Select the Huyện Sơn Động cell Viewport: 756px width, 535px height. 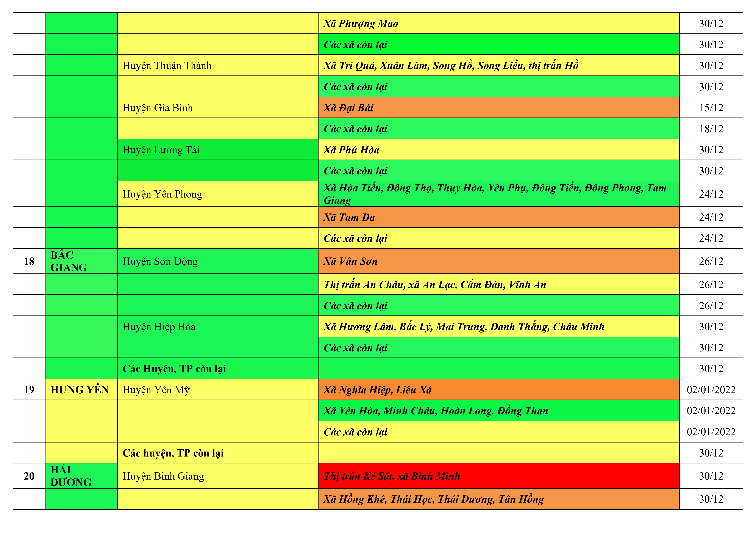pos(217,261)
